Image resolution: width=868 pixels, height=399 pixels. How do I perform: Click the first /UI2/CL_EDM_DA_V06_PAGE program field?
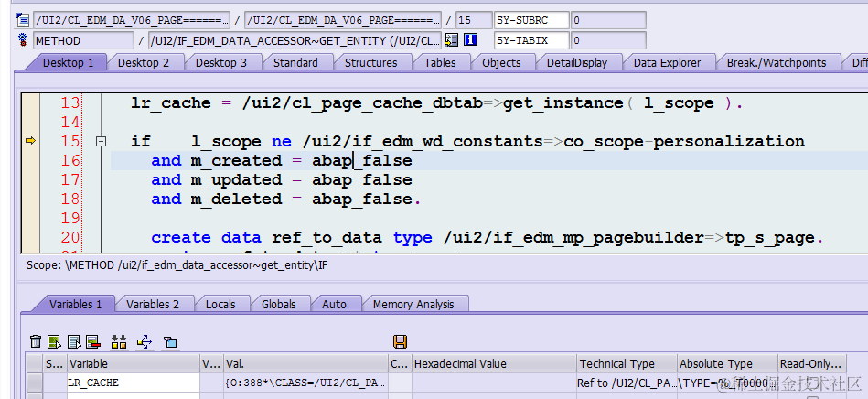click(x=132, y=20)
